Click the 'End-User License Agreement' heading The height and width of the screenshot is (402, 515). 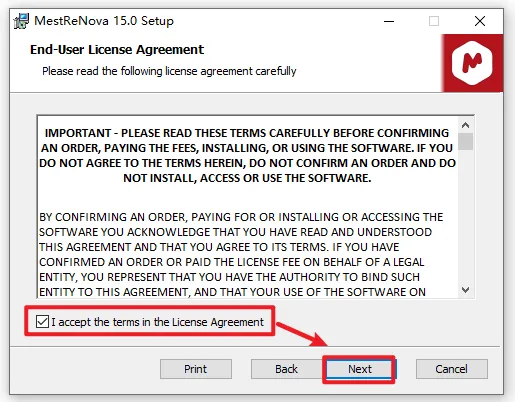[x=117, y=50]
